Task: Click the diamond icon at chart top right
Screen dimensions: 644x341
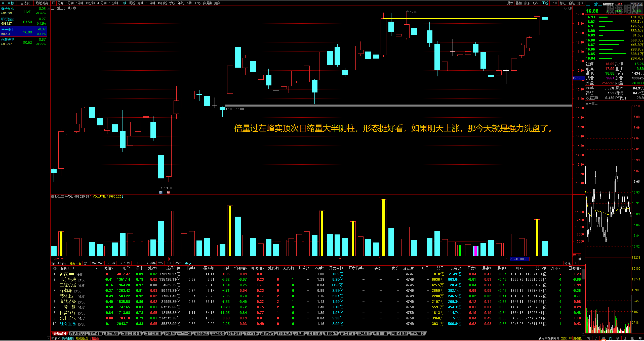Action: 565,8
